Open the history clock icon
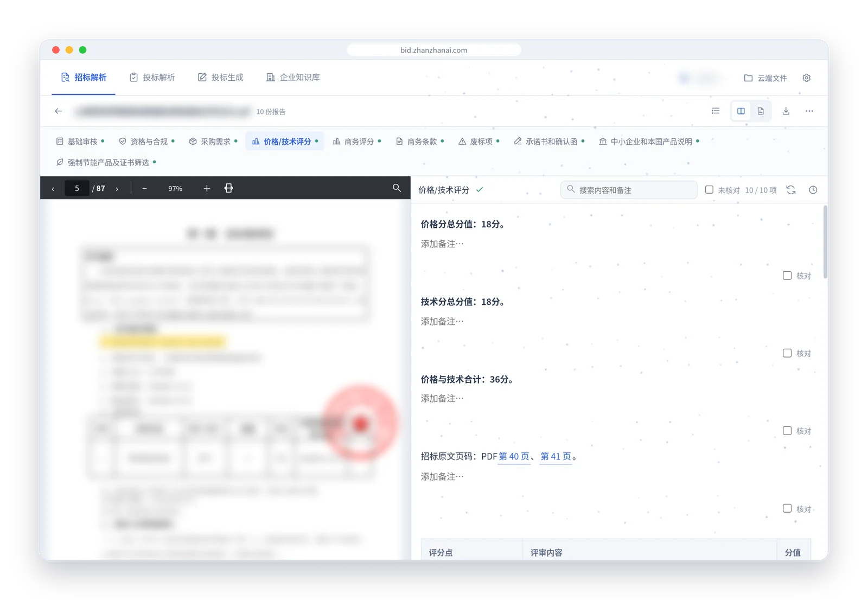Viewport: 868px width, 600px height. pyautogui.click(x=813, y=190)
